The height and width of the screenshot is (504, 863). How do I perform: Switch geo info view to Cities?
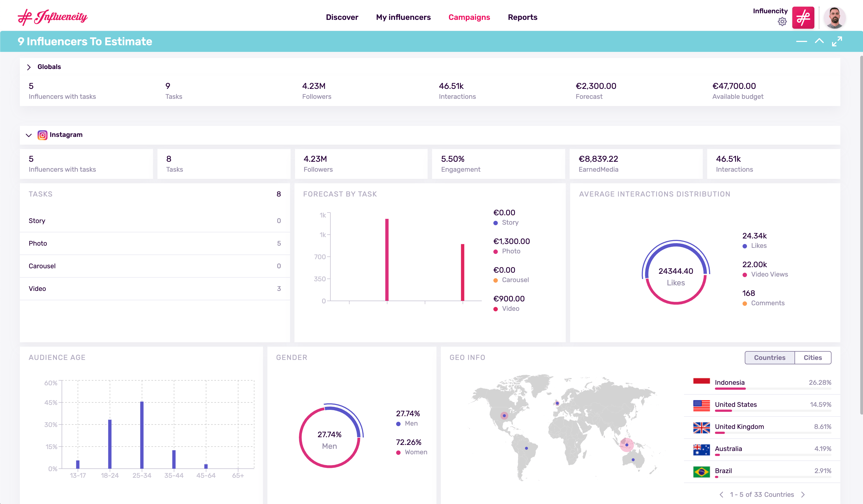(813, 357)
